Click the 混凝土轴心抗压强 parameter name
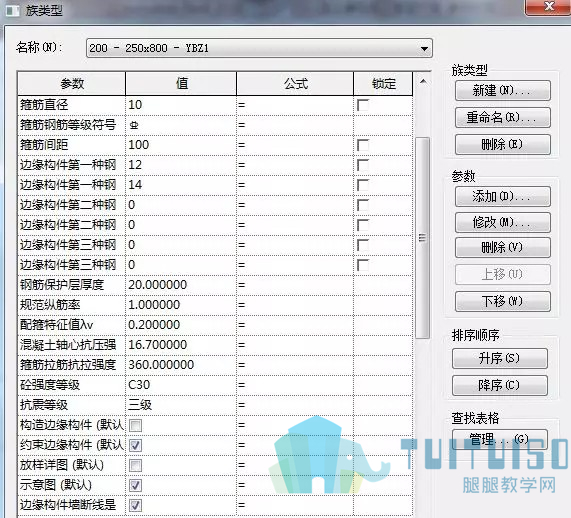 pos(68,345)
